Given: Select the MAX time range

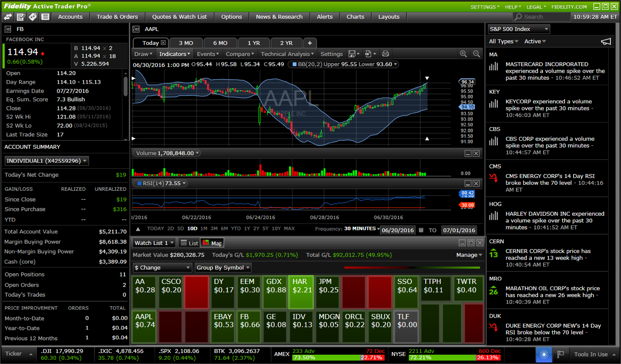Looking at the screenshot, I should pos(289,229).
